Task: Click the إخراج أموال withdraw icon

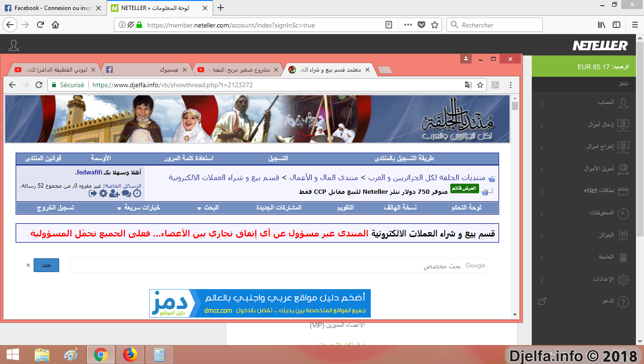Action: (x=624, y=146)
